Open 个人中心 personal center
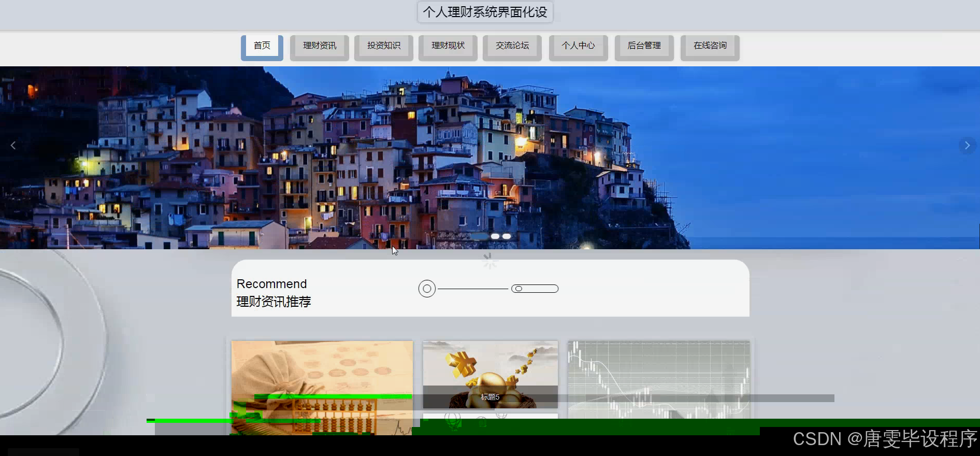This screenshot has height=456, width=980. tap(579, 48)
